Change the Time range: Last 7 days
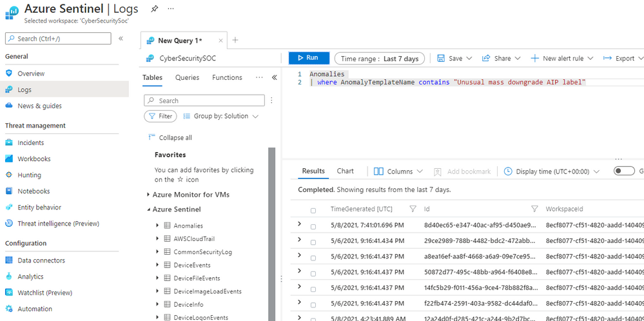 pos(380,59)
